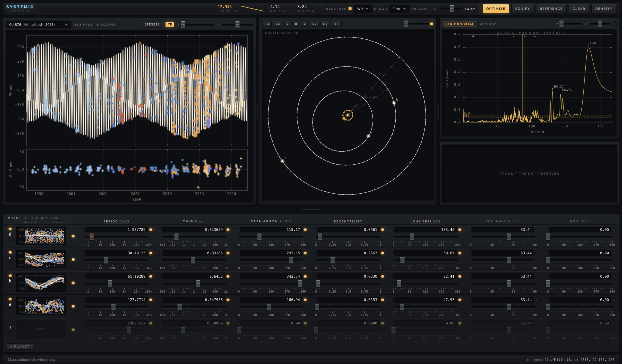Viewport: 622px width, 364px height.
Task: Click planet d period slider handle
Action: (92, 237)
